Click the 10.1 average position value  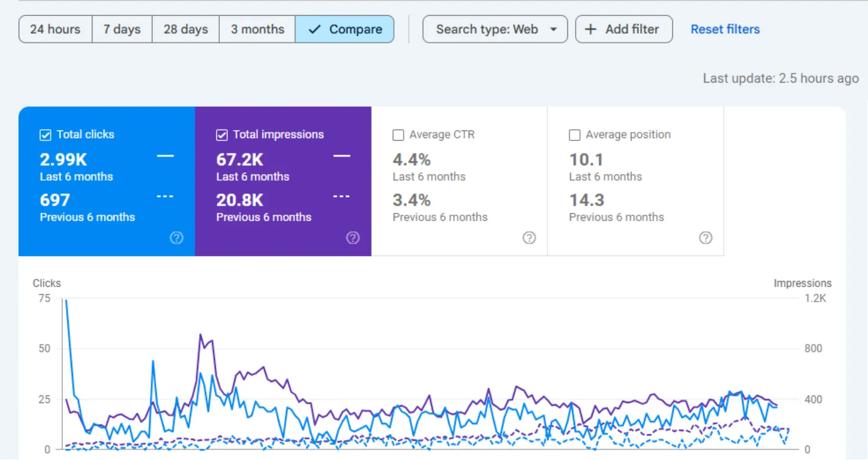tap(586, 159)
